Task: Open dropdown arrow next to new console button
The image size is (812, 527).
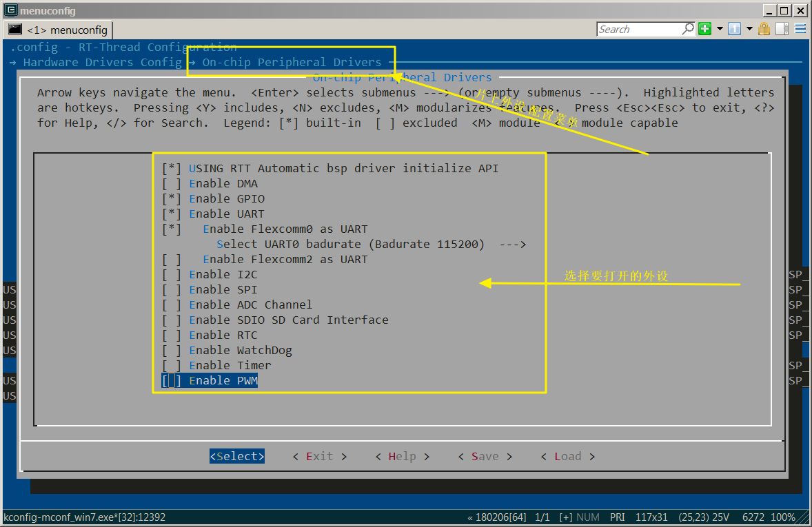Action: point(720,29)
